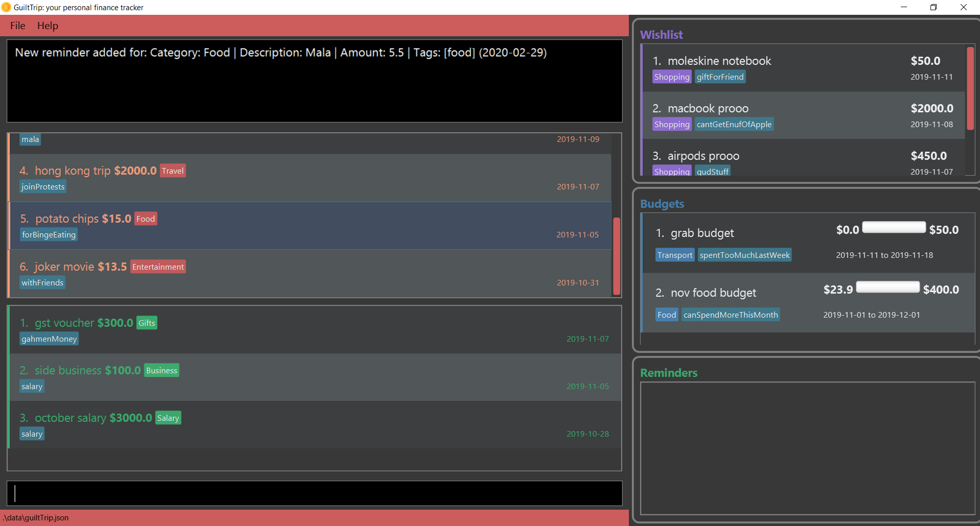Select the "grab budget" entry
The image size is (980, 526).
coord(808,243)
